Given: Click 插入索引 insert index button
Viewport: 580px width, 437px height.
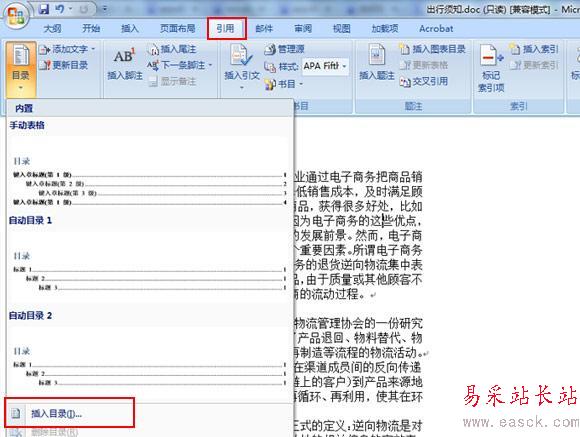Looking at the screenshot, I should point(534,49).
